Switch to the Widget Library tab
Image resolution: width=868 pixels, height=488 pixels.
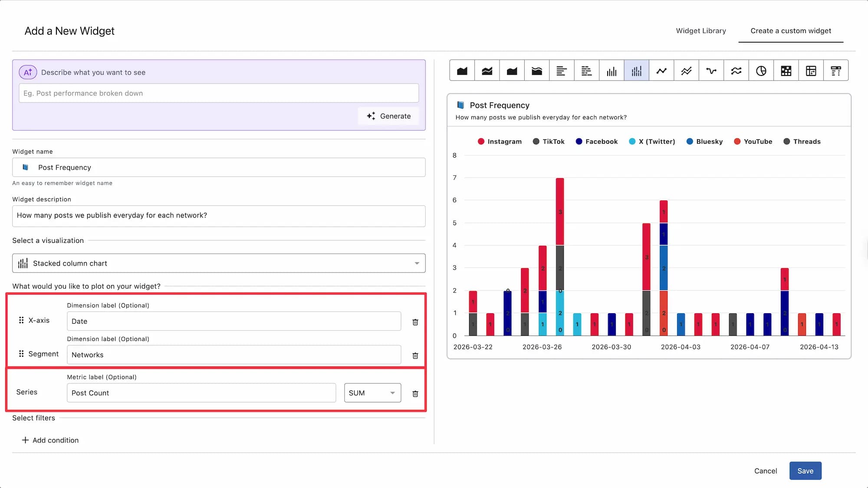(x=700, y=31)
